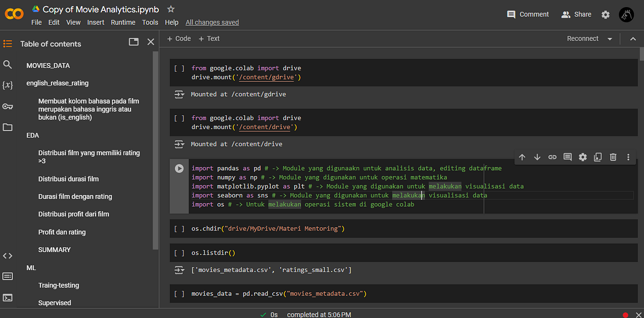This screenshot has width=644, height=318.
Task: Open the Variables panel icon
Action: coord(8,85)
